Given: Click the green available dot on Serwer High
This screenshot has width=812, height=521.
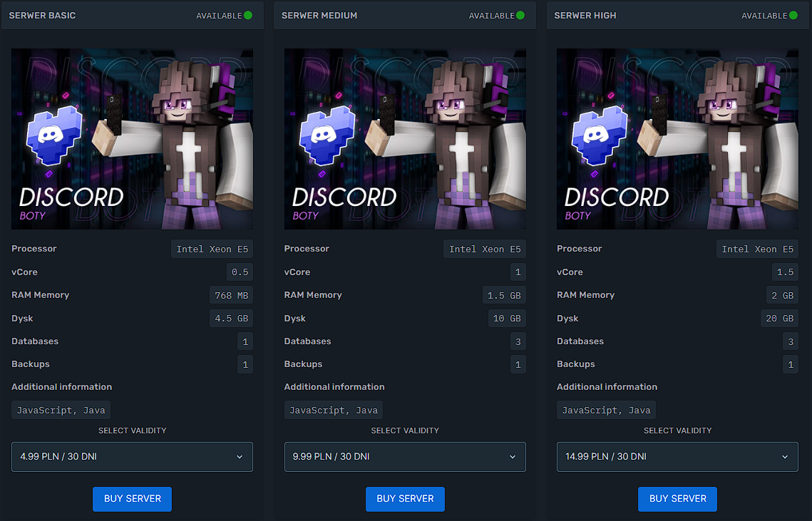Looking at the screenshot, I should pyautogui.click(x=793, y=16).
